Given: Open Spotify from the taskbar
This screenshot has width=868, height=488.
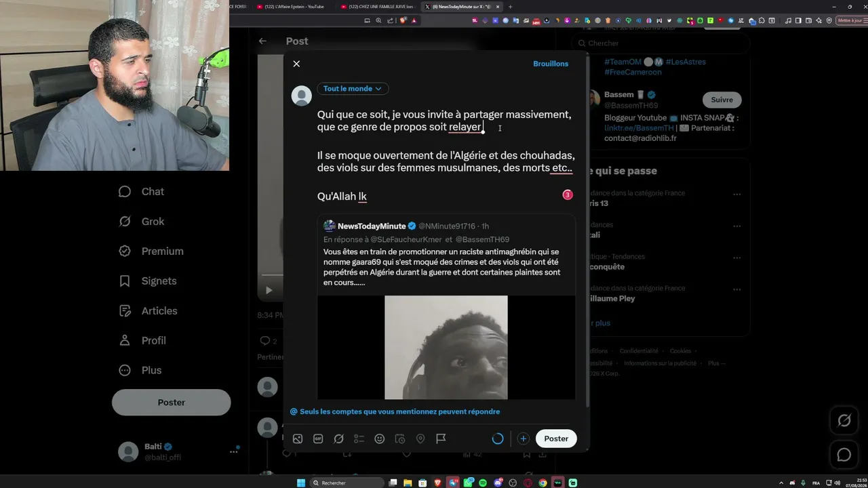Looking at the screenshot, I should tap(483, 483).
